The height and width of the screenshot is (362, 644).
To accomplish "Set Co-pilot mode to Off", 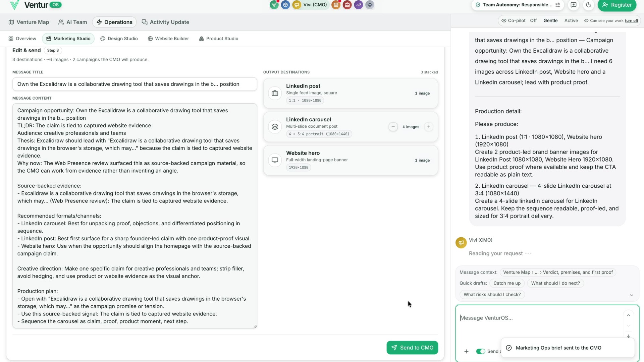I will click(x=533, y=20).
